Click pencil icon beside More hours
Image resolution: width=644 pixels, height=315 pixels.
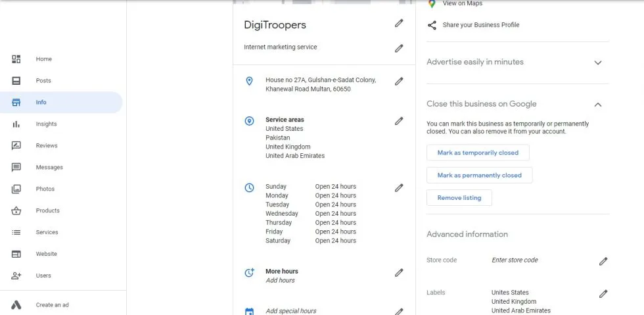tap(399, 272)
